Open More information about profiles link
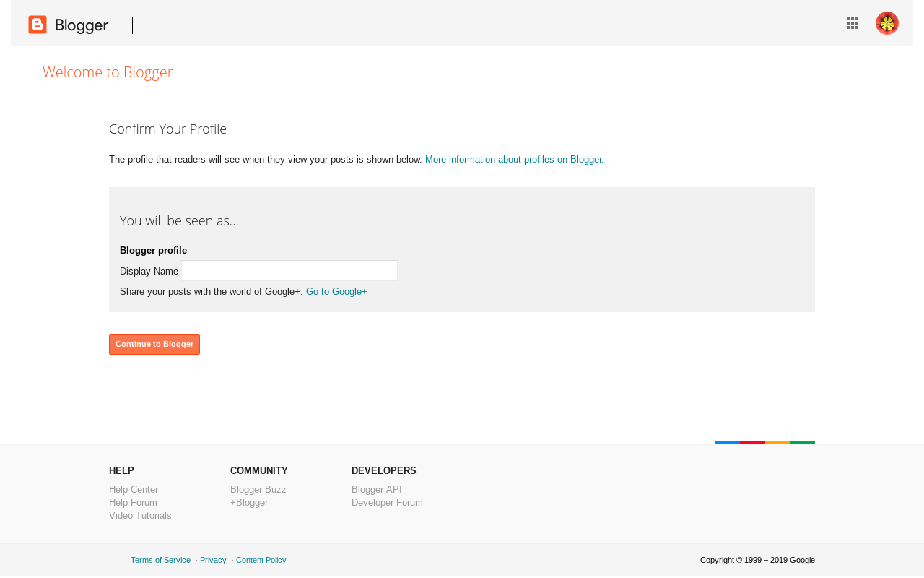Viewport: 924px width, 578px height. (514, 160)
